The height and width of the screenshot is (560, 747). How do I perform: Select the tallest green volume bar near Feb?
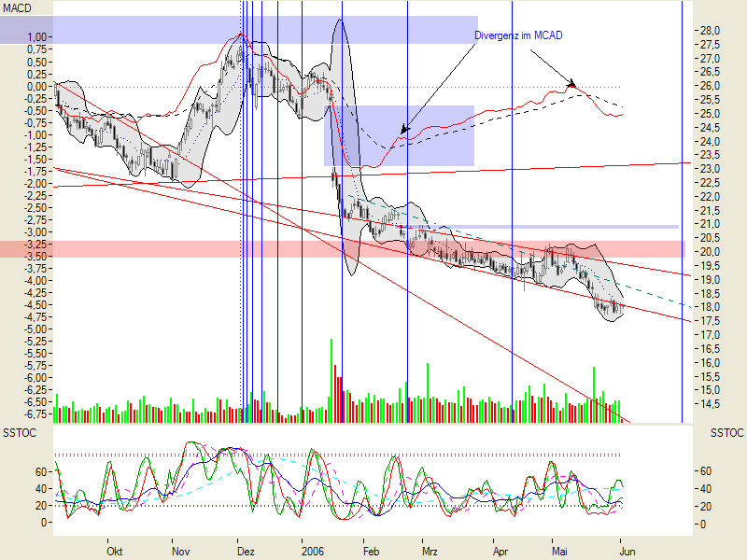click(333, 373)
